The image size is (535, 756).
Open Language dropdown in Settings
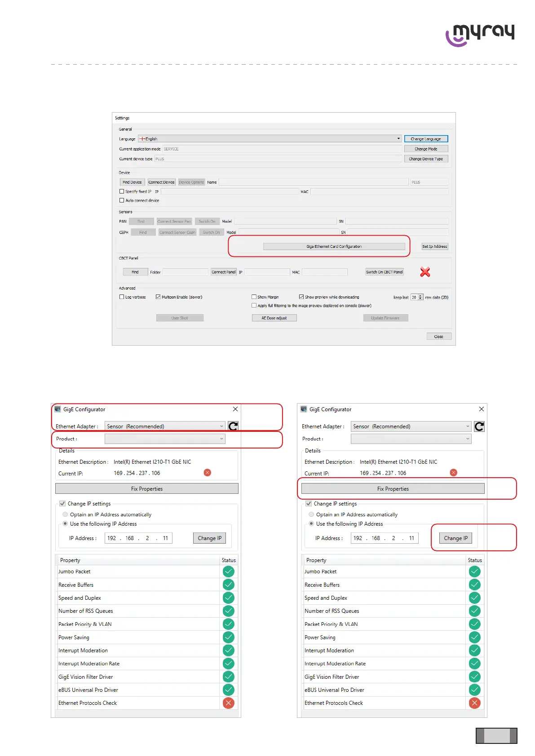[x=270, y=139]
